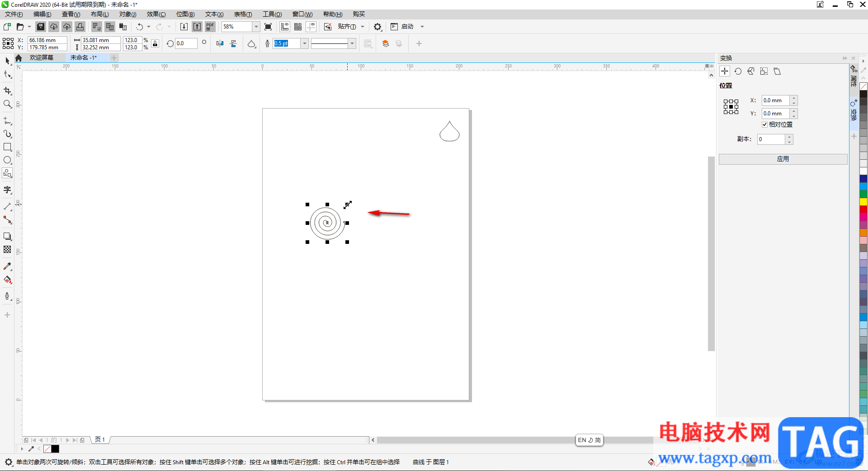
Task: Select the Scale and mirror transform icon
Action: pyautogui.click(x=751, y=71)
